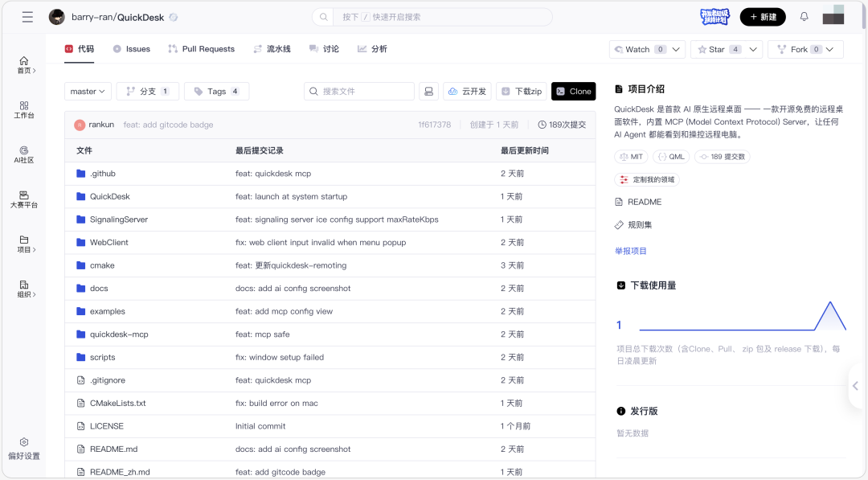Open LICENSE file
The image size is (868, 480).
point(107,426)
